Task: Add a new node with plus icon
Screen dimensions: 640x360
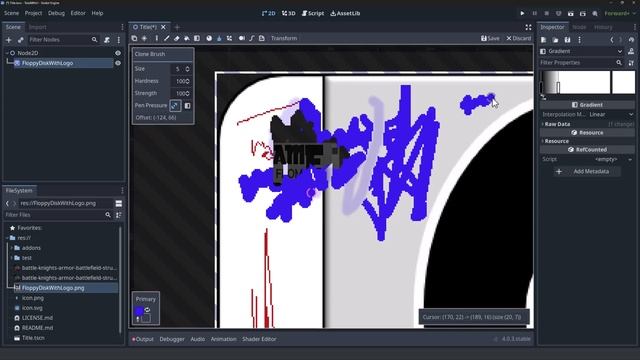Action: [9, 40]
